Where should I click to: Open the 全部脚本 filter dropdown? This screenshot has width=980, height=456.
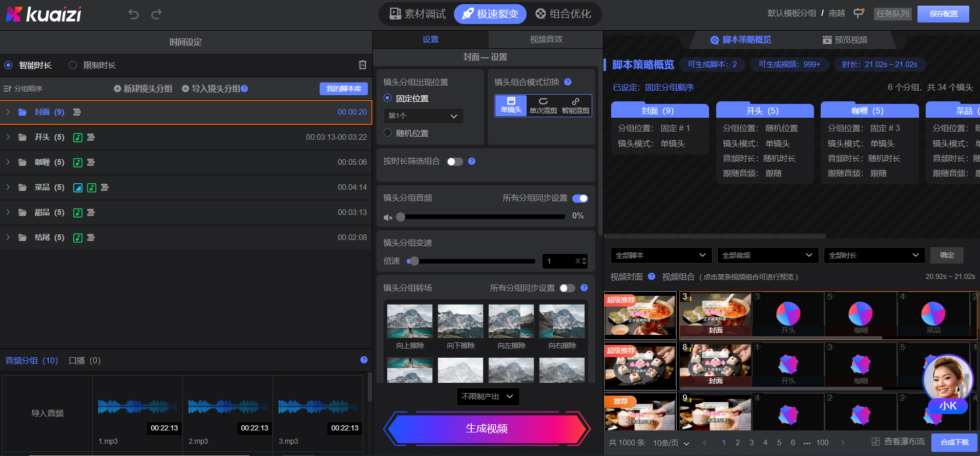tap(661, 255)
